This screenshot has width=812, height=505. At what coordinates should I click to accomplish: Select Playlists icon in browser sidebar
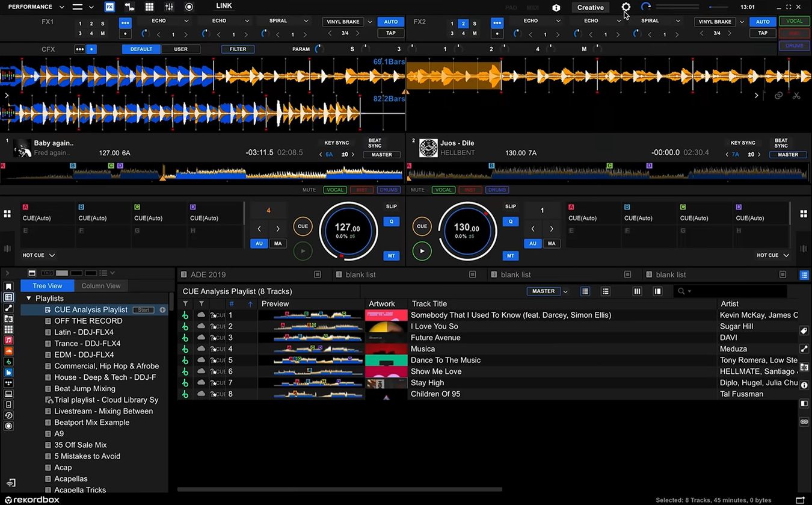[x=8, y=297]
